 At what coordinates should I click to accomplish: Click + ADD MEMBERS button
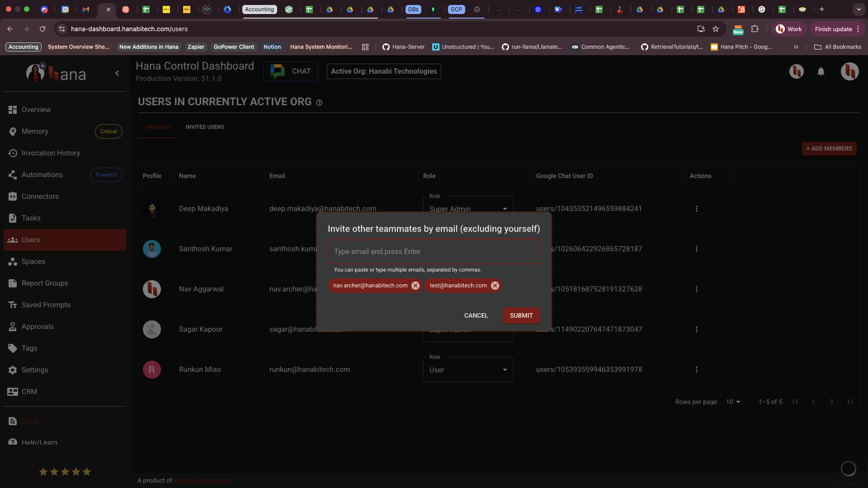point(829,149)
